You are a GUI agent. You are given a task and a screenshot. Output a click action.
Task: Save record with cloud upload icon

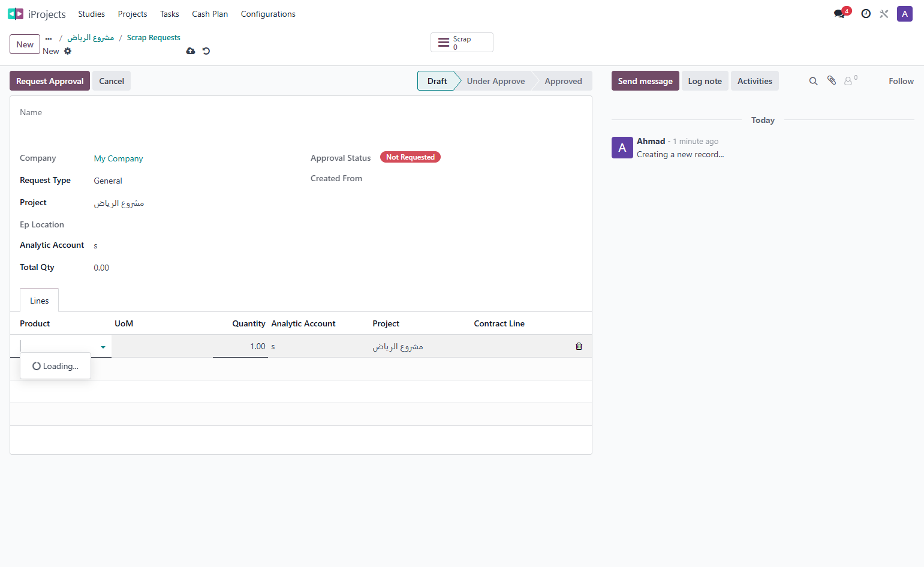[191, 51]
